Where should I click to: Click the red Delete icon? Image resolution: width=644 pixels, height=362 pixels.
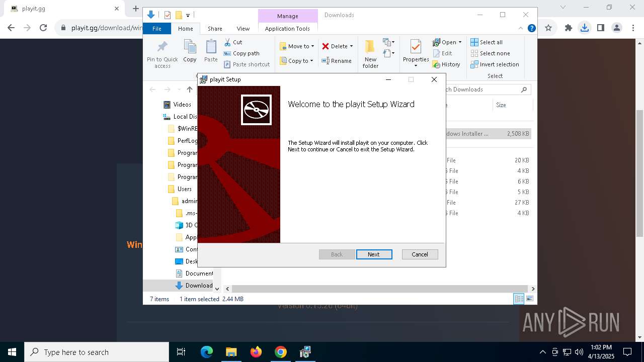point(326,46)
